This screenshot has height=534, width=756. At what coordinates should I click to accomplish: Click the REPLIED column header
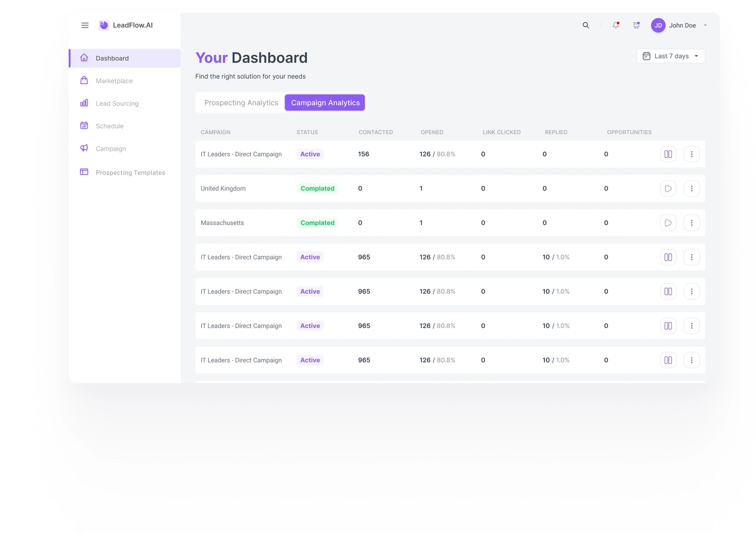coord(556,132)
